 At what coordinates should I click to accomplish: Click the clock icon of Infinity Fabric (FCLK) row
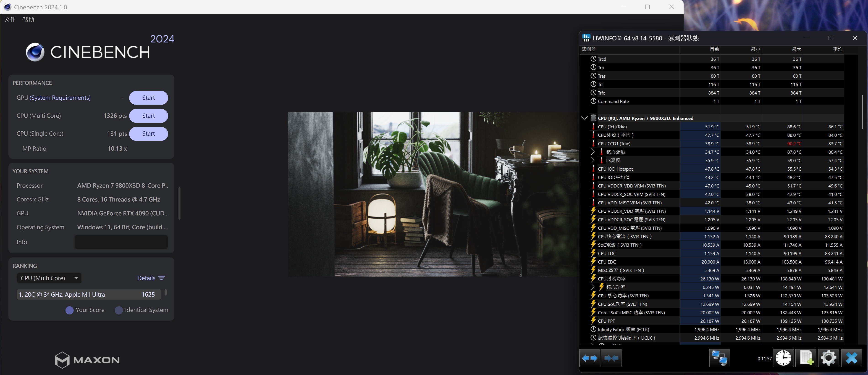tap(593, 329)
